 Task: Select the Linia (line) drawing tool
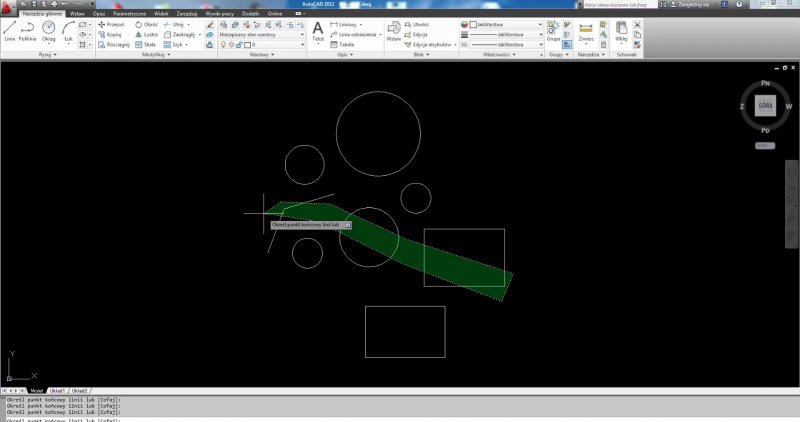(9, 31)
